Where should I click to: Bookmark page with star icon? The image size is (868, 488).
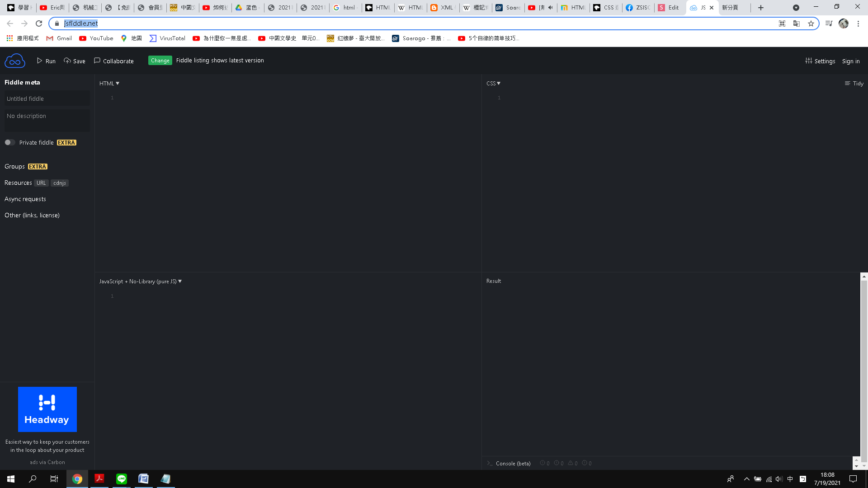(811, 23)
